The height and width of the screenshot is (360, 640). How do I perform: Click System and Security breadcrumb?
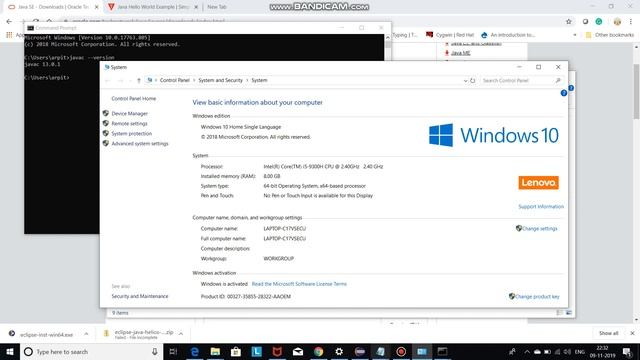(220, 80)
